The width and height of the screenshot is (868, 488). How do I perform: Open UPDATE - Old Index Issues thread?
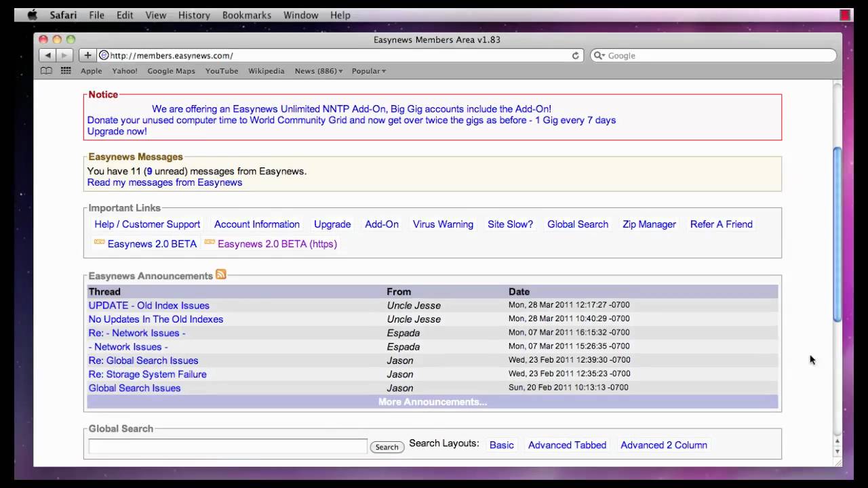149,306
